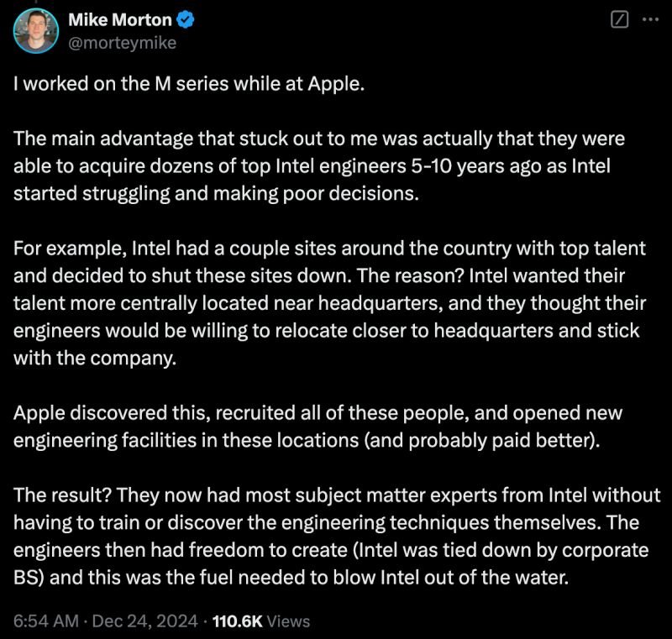Open Mike Morton's profile picture

pyautogui.click(x=36, y=31)
